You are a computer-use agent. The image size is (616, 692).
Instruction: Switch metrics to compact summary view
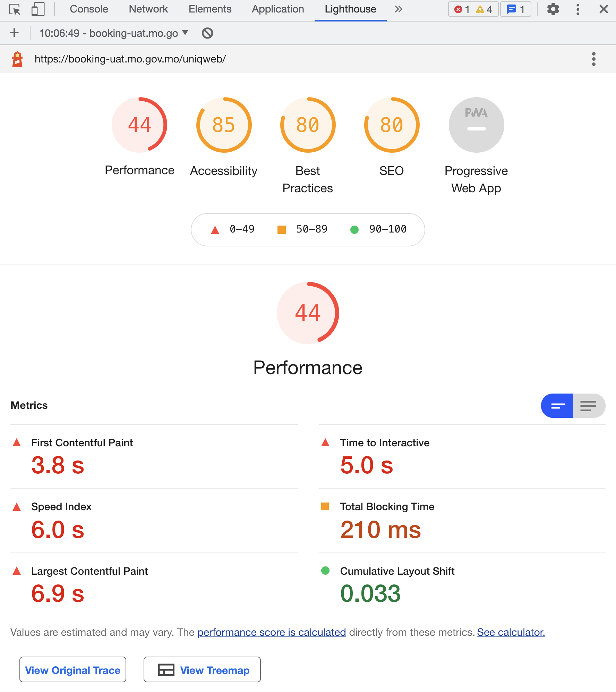[x=557, y=406]
